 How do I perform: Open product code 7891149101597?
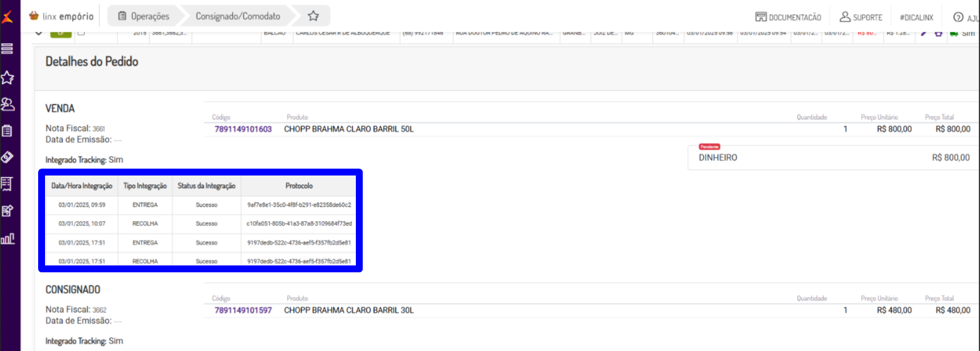(243, 310)
